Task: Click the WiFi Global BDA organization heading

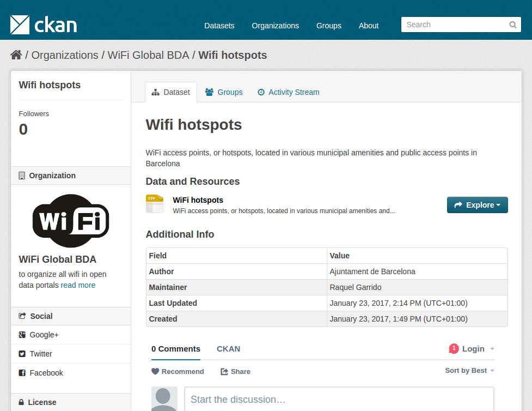Action: tap(57, 259)
